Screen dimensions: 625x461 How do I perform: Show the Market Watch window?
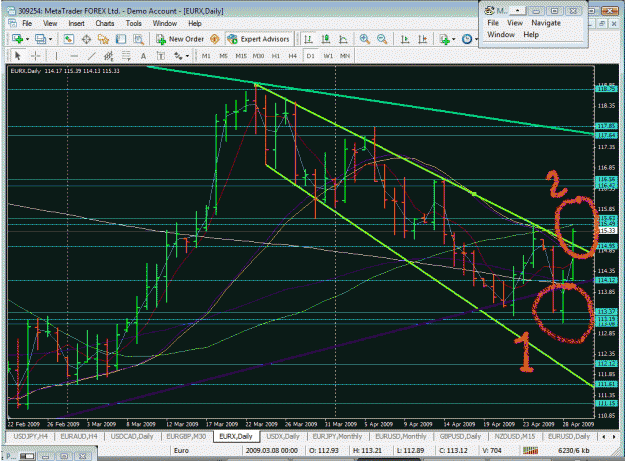pos(69,39)
